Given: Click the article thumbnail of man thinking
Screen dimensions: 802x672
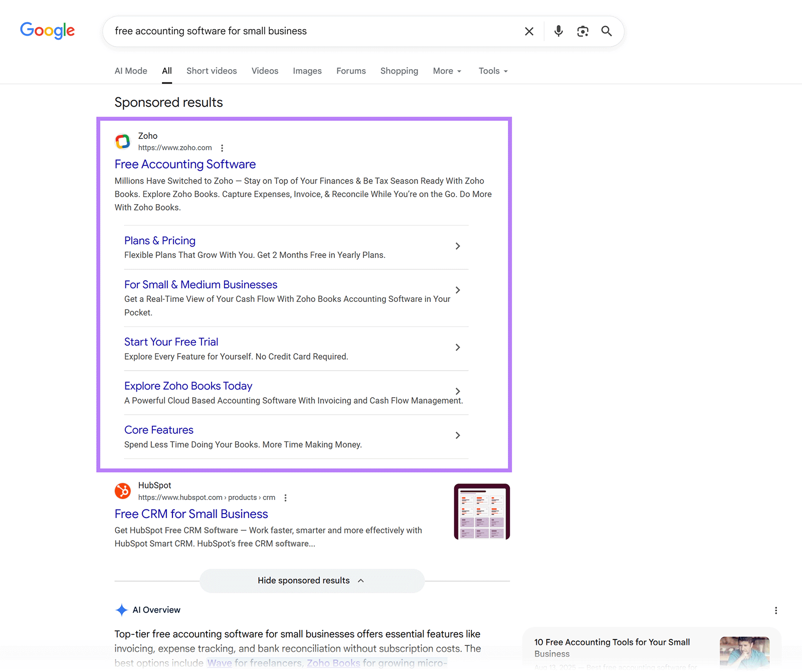Looking at the screenshot, I should [744, 653].
